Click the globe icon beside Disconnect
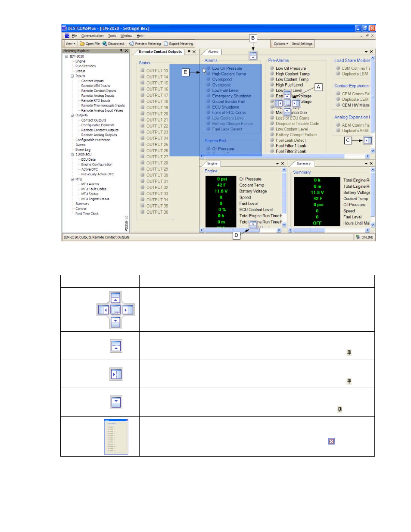This screenshot has width=411, height=532. click(105, 44)
